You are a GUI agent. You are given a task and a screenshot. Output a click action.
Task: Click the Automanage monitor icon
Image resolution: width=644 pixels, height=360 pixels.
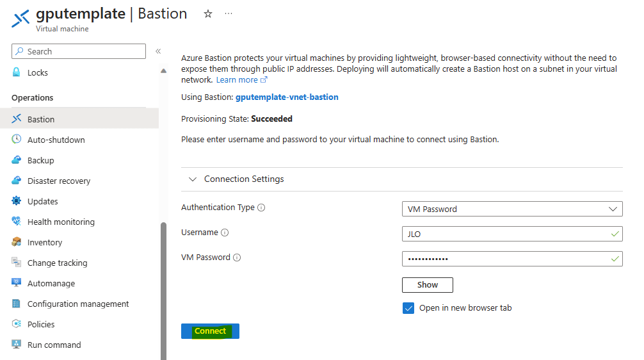[x=17, y=282]
